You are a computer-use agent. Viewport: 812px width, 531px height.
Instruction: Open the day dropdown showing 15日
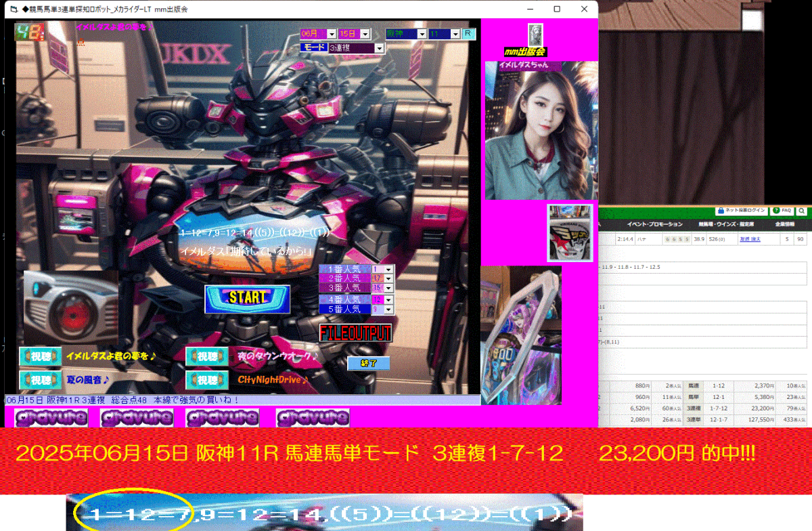tap(365, 33)
